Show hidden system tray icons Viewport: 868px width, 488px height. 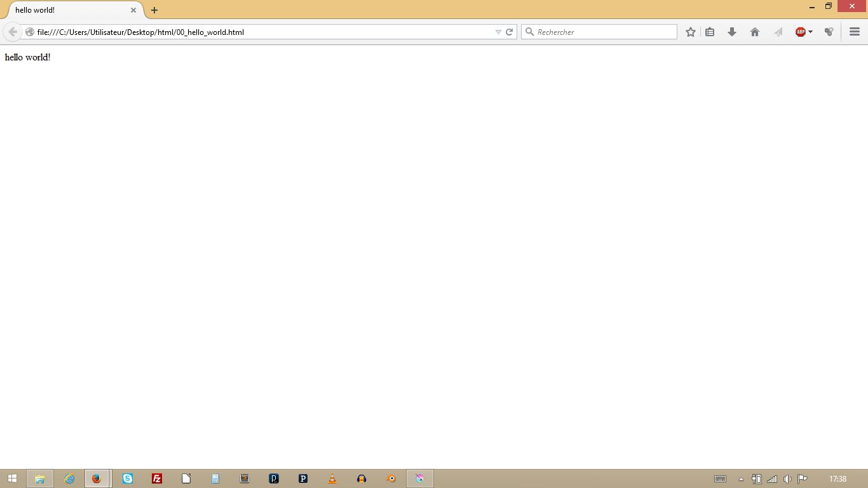pyautogui.click(x=741, y=479)
